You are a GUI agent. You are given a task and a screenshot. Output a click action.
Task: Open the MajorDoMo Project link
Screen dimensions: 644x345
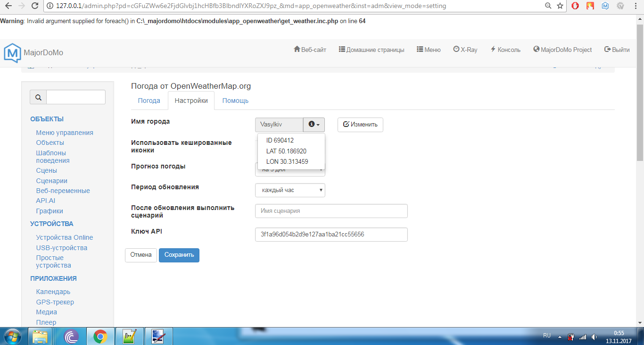562,50
